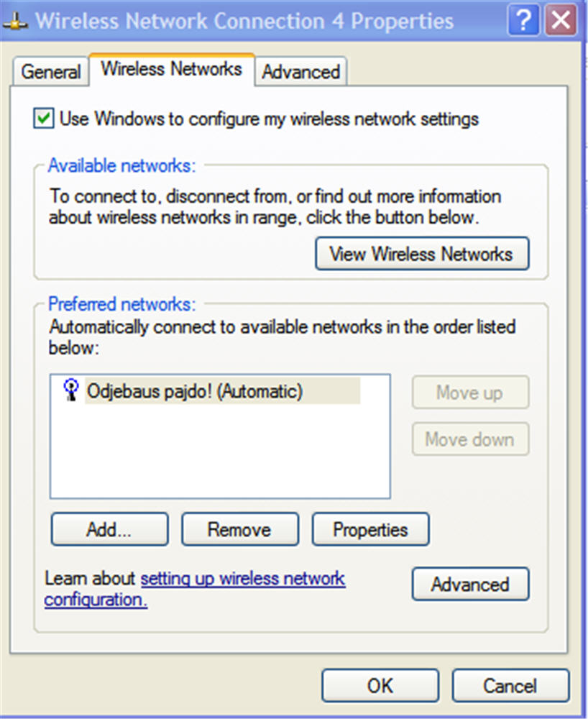Confirm the dialog with OK

(x=380, y=686)
